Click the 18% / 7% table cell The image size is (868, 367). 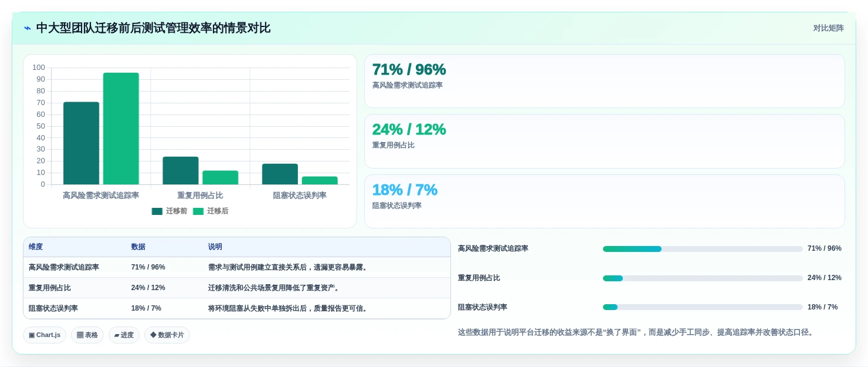[x=146, y=308]
